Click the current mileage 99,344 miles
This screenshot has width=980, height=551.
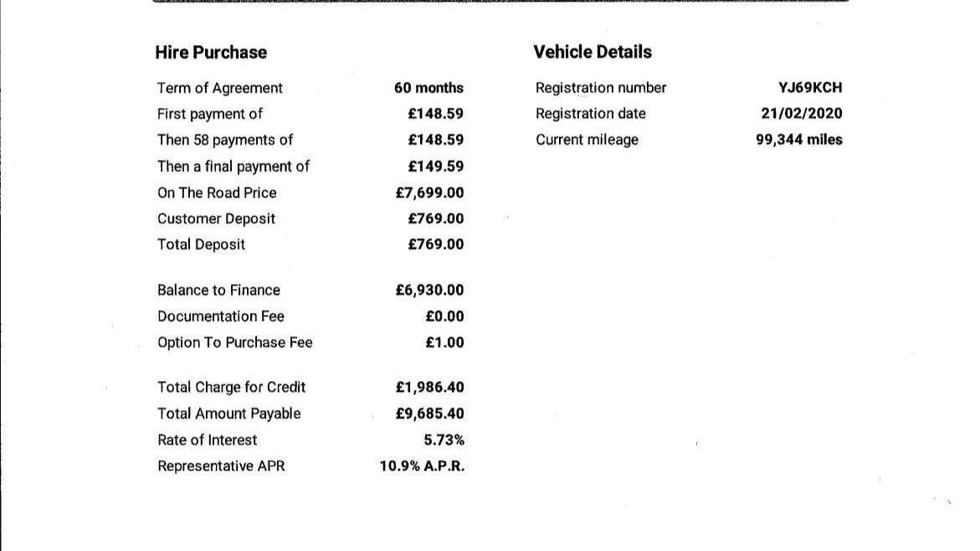point(798,140)
